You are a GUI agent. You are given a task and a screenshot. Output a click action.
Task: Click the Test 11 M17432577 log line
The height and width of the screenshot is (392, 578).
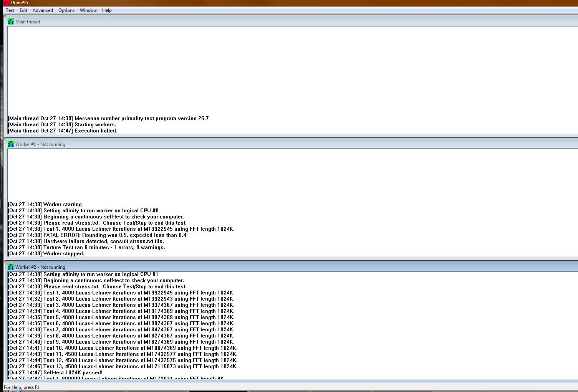[123, 354]
